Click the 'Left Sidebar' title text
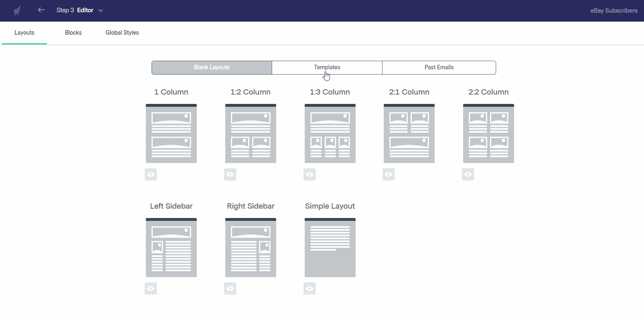Viewport: 644px width, 315px height. [171, 206]
